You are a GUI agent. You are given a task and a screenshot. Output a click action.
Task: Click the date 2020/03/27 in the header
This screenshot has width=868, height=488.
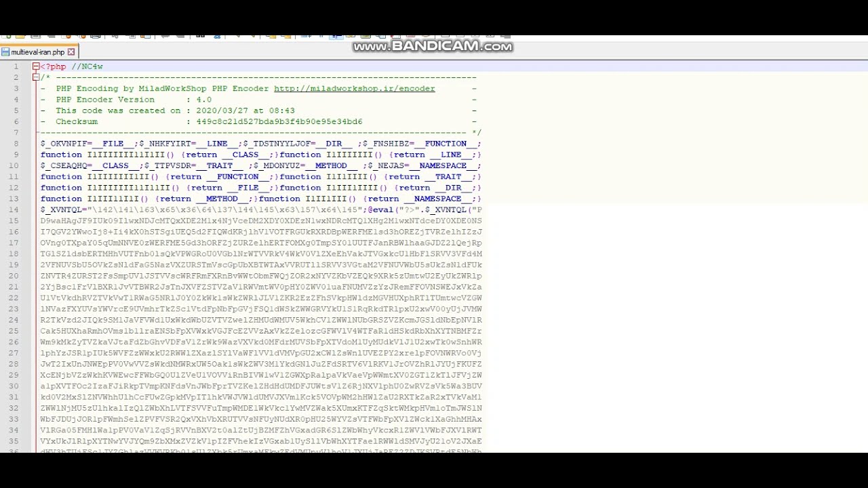click(222, 110)
